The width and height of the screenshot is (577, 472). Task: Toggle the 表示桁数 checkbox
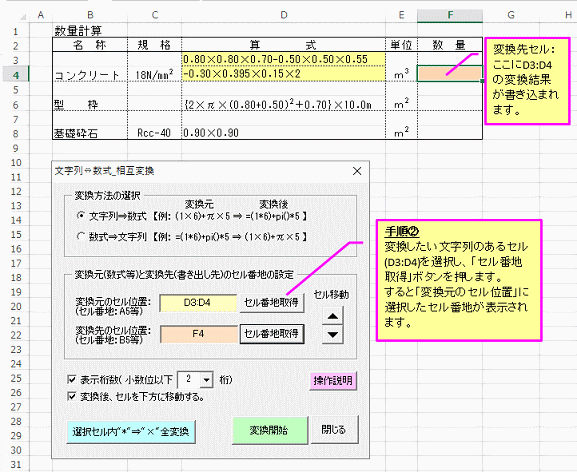(x=72, y=380)
